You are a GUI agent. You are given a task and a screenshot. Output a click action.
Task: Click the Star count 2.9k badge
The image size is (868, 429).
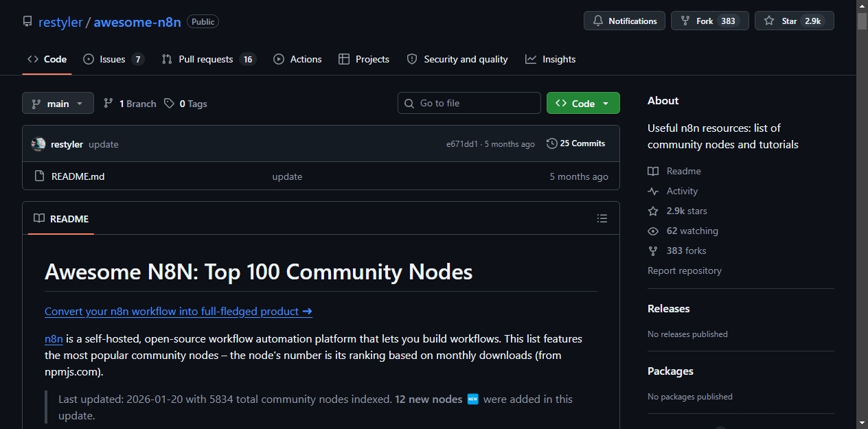tap(813, 21)
